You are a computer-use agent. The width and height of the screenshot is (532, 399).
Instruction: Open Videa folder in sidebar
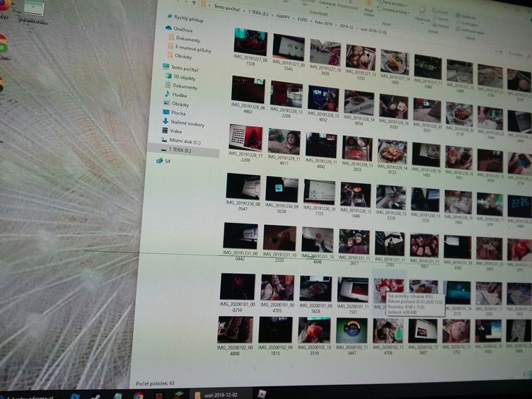pos(172,131)
